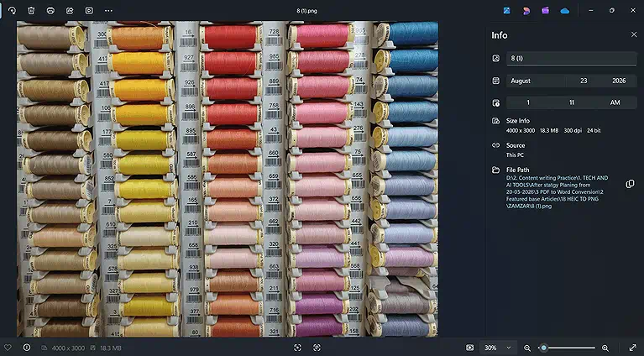Edit the file name field '8 (1)'
Screen dimensions: 644x356
tap(571, 58)
